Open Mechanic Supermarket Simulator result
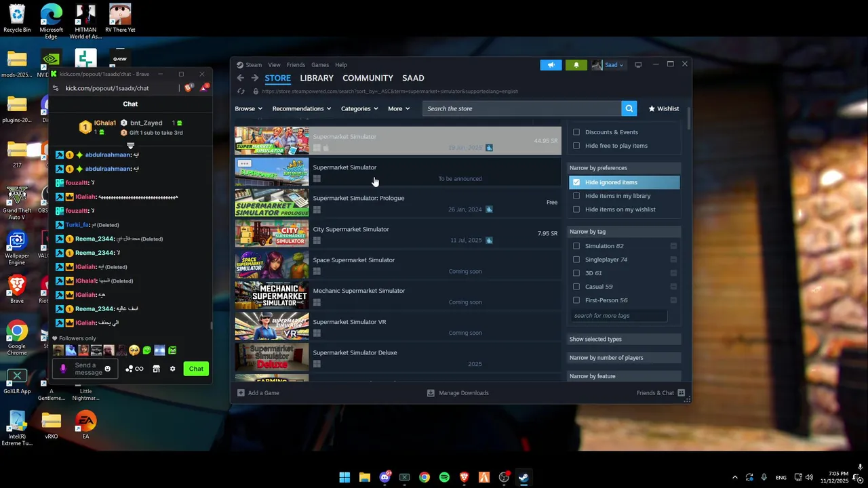Viewport: 868px width, 488px height. pos(398,296)
